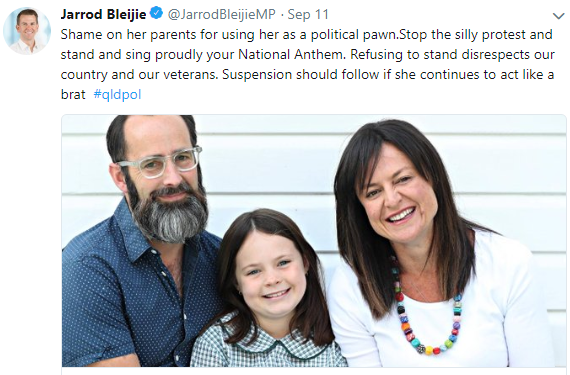Open Jarrod Bleijie's profile avatar photo

click(27, 31)
